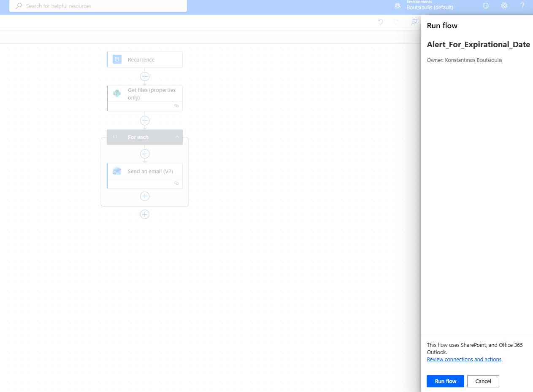Click the Run flow button
533x392 pixels.
click(445, 381)
